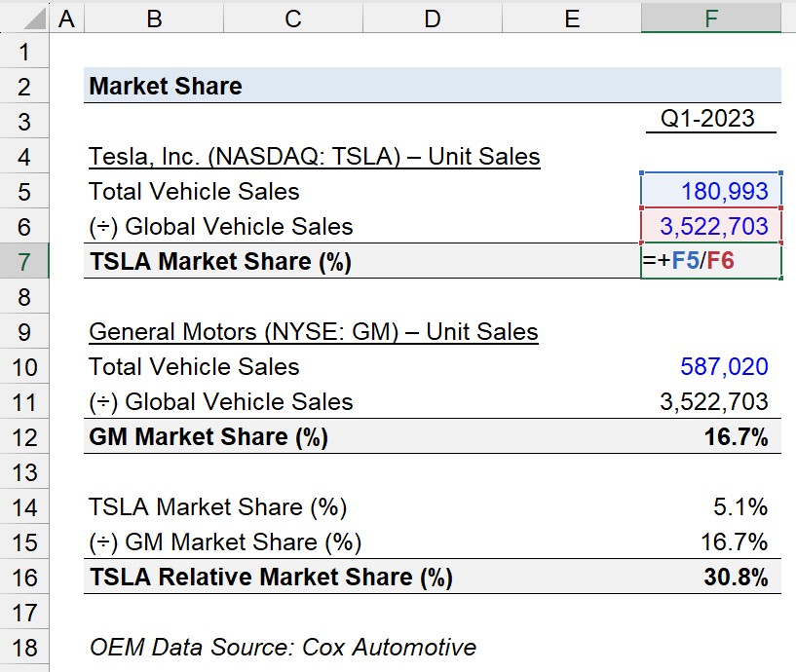Select the General Motors Unit Sales heading
Screen dimensions: 796x672
pyautogui.click(x=313, y=331)
